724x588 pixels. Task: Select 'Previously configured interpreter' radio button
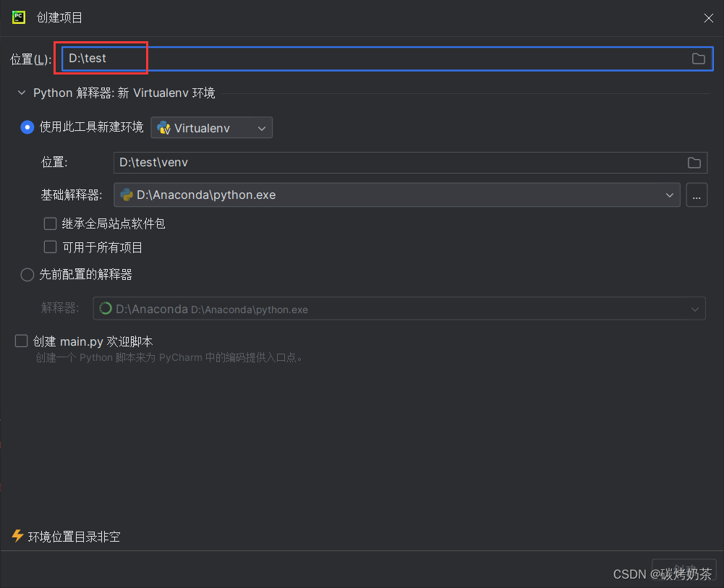27,275
